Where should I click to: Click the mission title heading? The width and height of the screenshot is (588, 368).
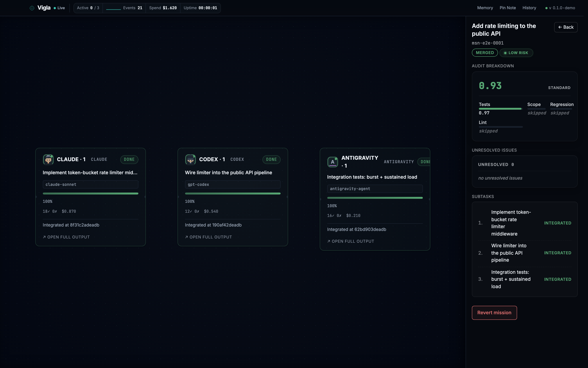coord(504,30)
